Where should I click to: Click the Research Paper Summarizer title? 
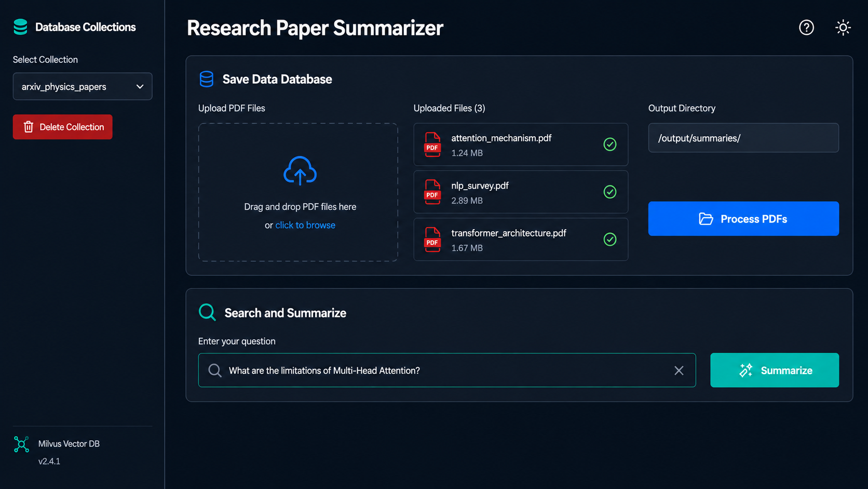315,28
